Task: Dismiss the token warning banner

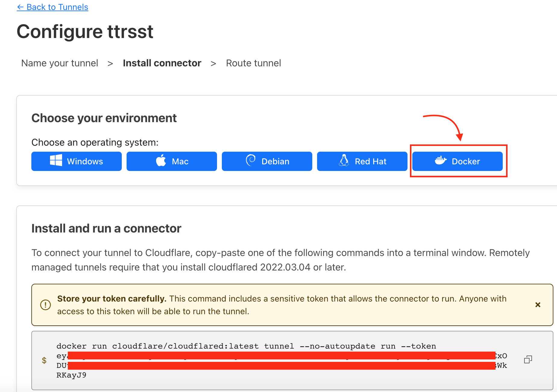Action: pyautogui.click(x=538, y=305)
